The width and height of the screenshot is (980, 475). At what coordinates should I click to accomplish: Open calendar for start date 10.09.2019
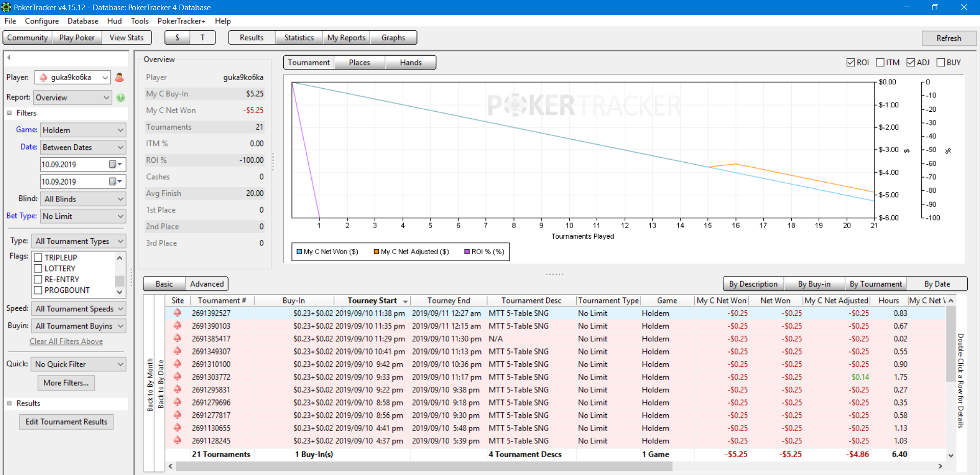[116, 164]
